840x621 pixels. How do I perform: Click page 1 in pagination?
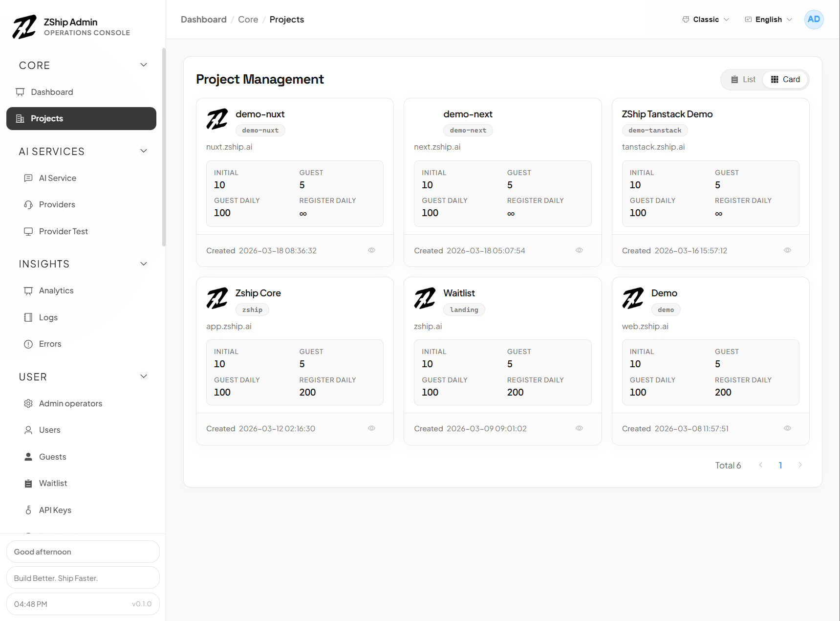780,466
